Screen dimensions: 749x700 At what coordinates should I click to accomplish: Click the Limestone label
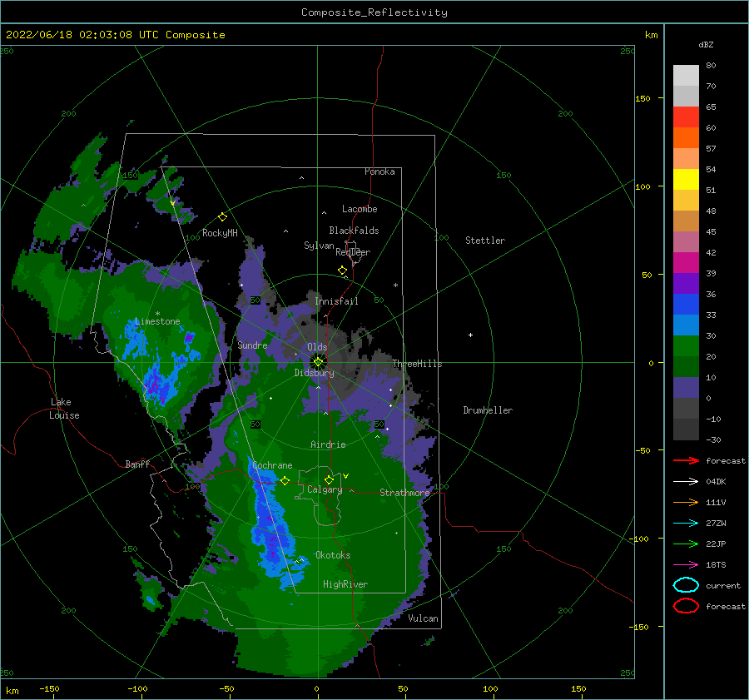pos(157,321)
